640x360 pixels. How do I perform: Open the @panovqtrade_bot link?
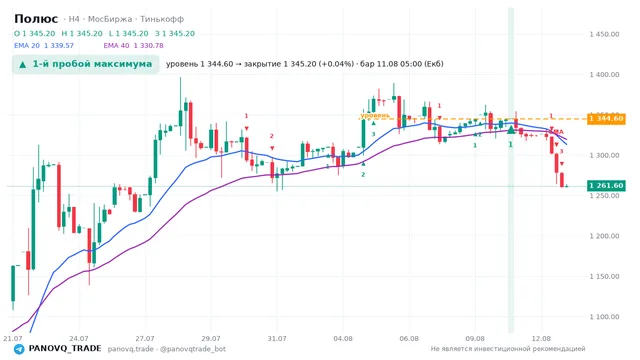click(193, 349)
